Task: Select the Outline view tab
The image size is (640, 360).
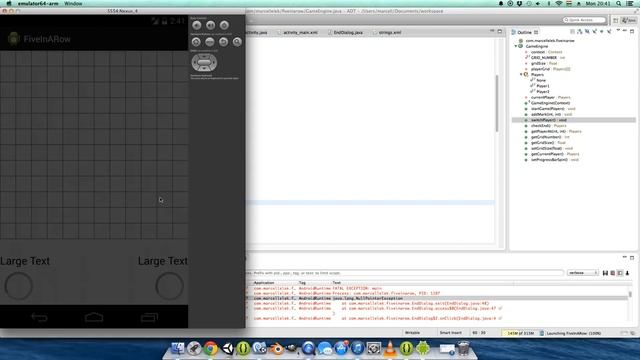Action: coord(524,32)
